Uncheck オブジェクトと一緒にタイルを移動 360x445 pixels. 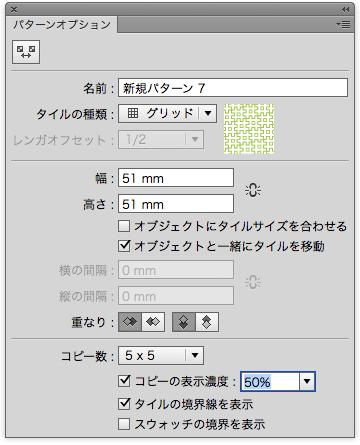point(124,246)
